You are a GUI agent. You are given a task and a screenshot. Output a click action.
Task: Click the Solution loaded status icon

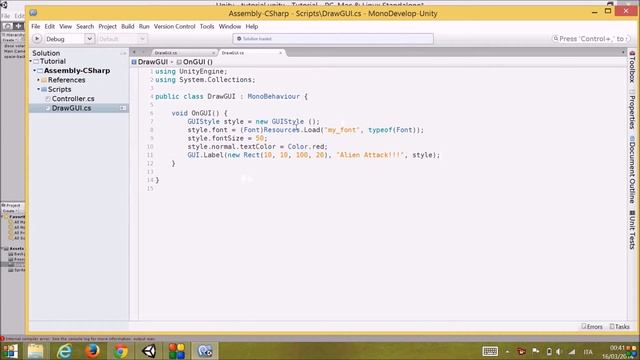click(x=239, y=39)
